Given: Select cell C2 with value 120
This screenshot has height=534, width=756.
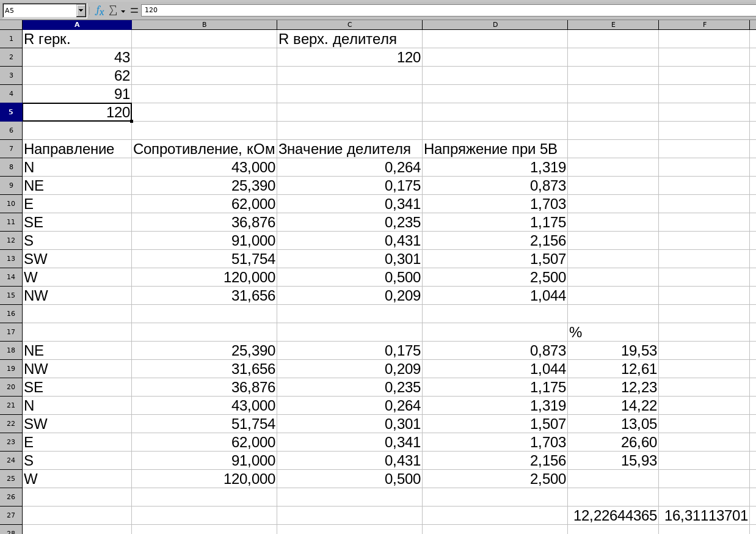Looking at the screenshot, I should (349, 57).
